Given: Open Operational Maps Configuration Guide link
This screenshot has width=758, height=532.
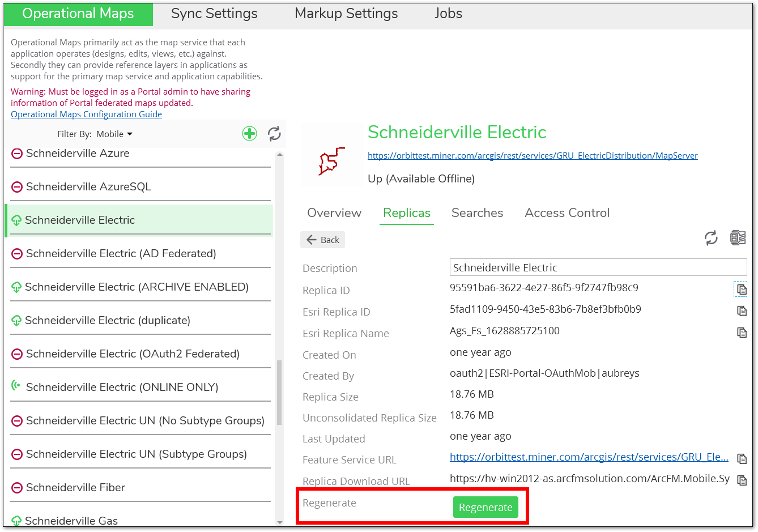Looking at the screenshot, I should [x=86, y=114].
